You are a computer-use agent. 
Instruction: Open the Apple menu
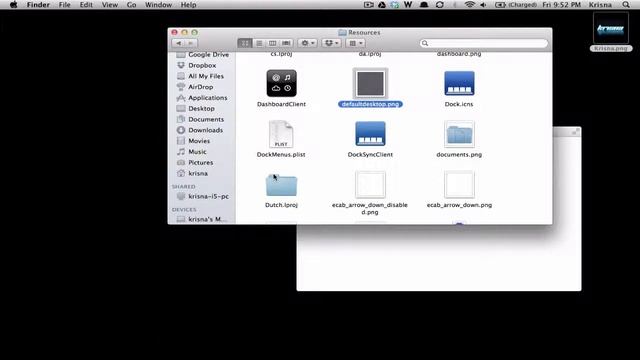point(13,5)
